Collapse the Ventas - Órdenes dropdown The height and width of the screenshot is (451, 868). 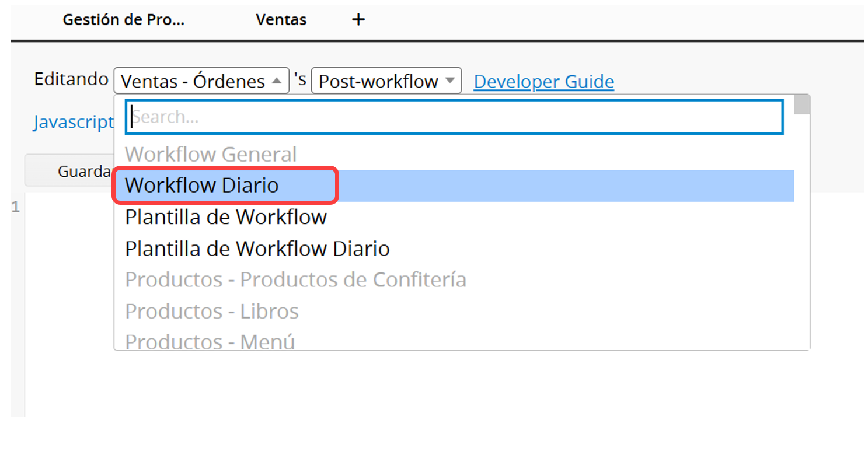(201, 81)
